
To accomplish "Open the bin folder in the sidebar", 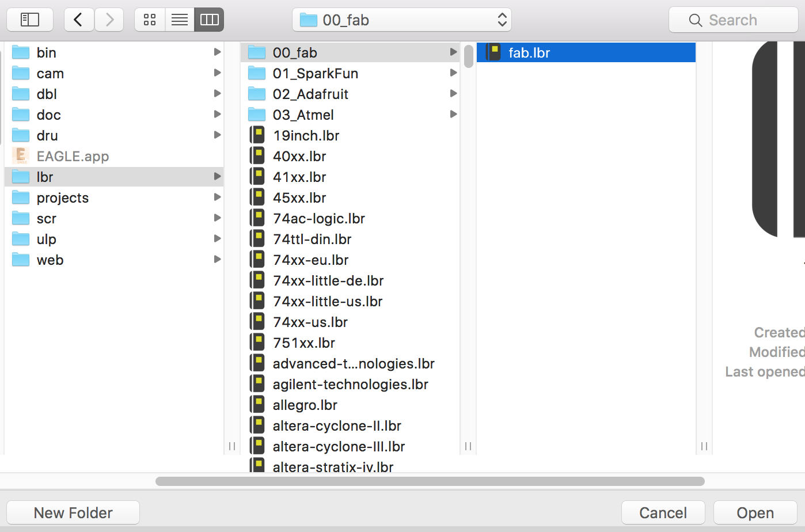I will coord(44,52).
